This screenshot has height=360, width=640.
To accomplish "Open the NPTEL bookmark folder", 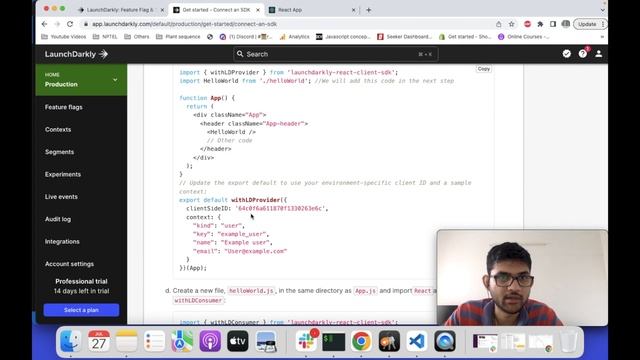I will pos(105,37).
